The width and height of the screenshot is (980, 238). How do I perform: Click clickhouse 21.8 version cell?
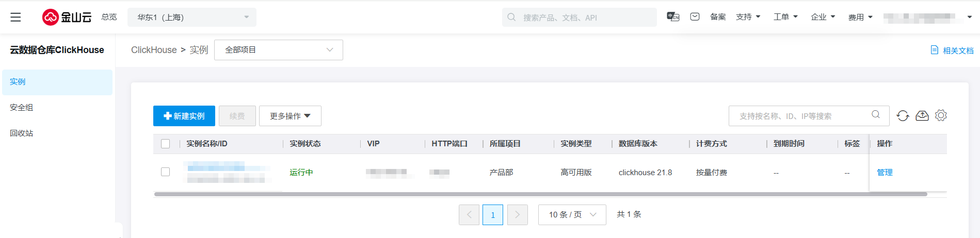(645, 173)
